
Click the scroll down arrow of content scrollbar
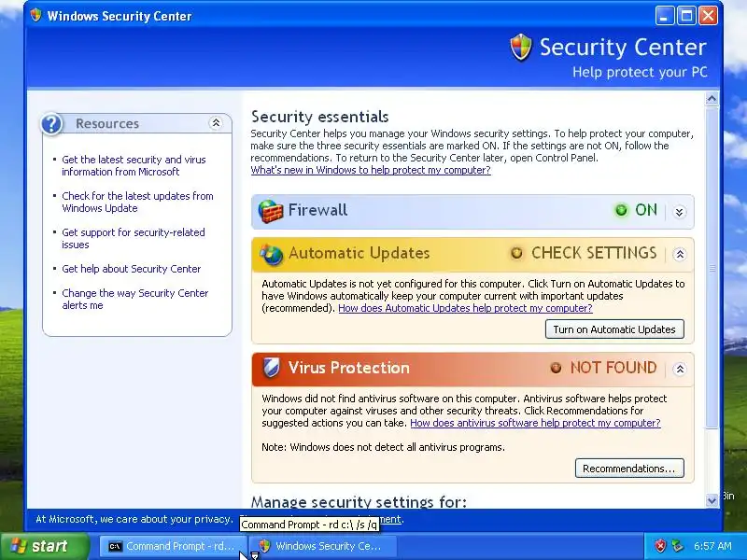tap(712, 500)
